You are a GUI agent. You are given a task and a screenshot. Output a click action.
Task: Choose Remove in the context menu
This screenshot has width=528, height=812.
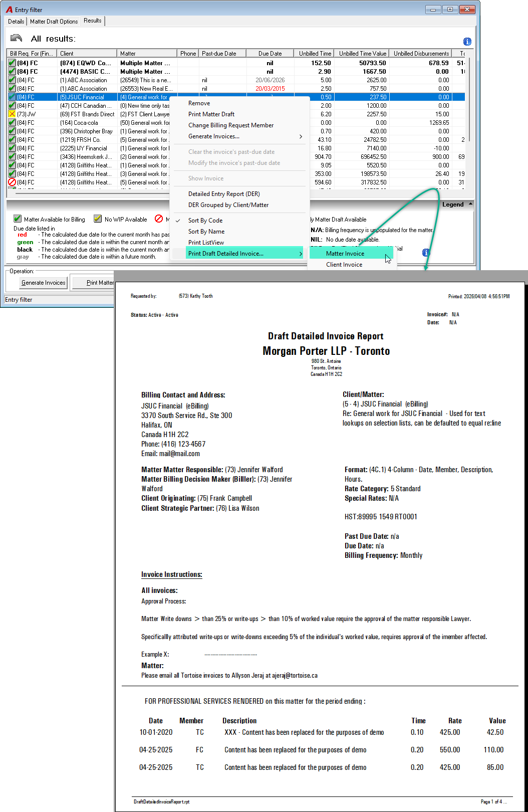(x=199, y=103)
